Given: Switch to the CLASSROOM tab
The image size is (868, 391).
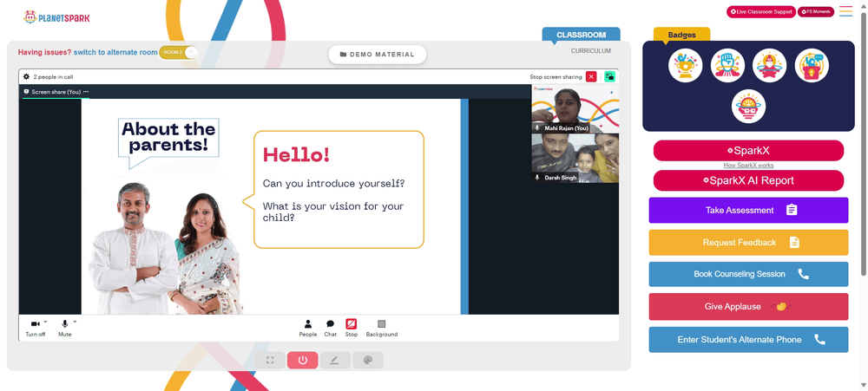Looking at the screenshot, I should (582, 35).
